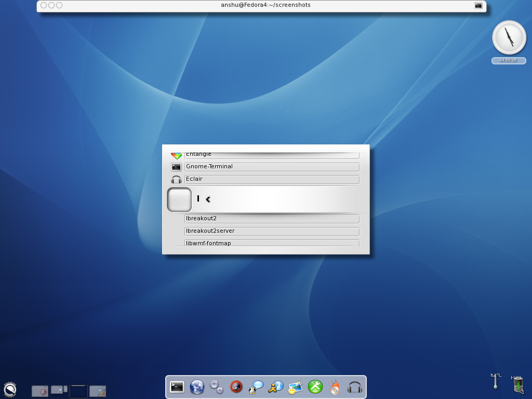Switch to the fourth pager desktop
This screenshot has width=532, height=399.
[98, 391]
